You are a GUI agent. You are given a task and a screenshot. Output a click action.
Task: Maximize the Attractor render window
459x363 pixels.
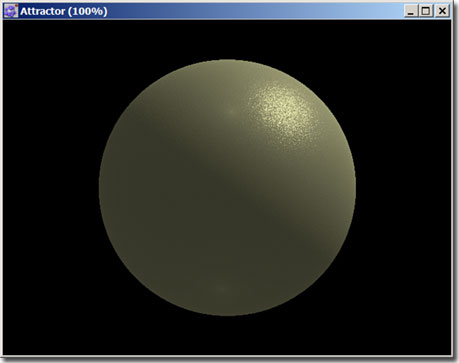click(x=426, y=11)
